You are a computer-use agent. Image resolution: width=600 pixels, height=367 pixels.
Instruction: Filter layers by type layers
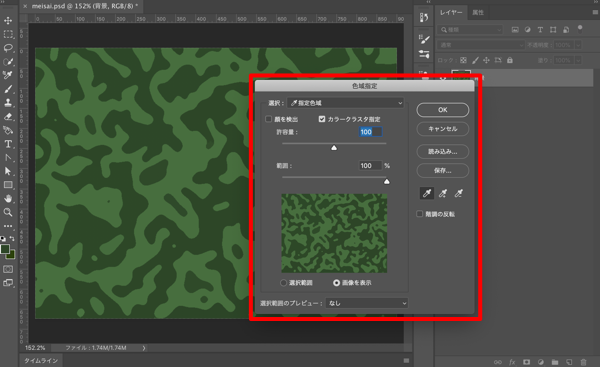click(540, 29)
